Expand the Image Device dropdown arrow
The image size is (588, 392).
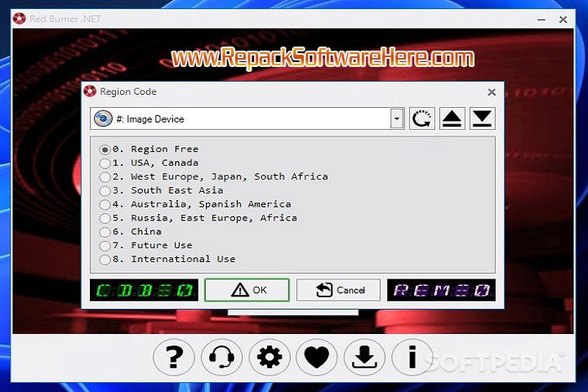coord(397,119)
